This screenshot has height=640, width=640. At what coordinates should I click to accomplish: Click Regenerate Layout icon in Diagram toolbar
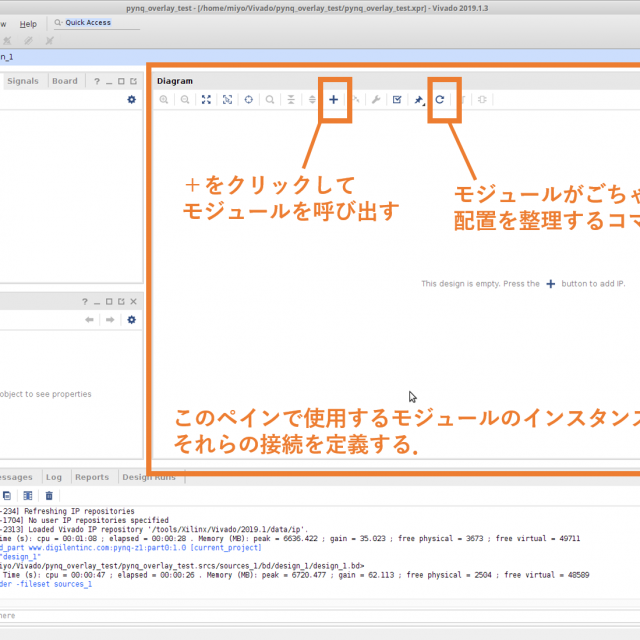pyautogui.click(x=439, y=100)
